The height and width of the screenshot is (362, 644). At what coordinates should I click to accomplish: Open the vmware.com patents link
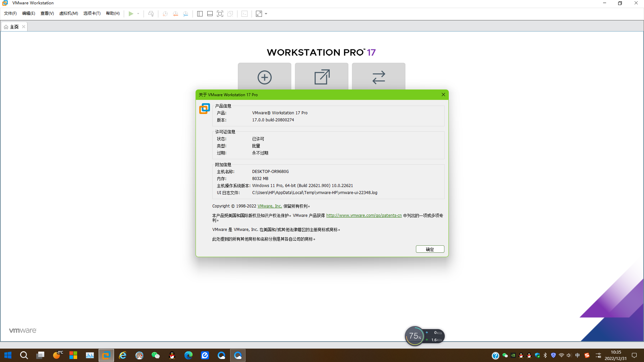(364, 216)
